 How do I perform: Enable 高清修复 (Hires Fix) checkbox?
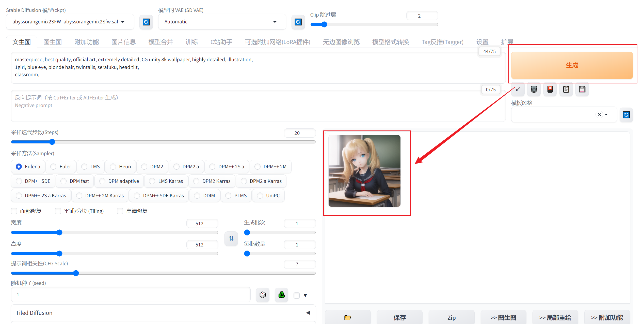tap(121, 211)
